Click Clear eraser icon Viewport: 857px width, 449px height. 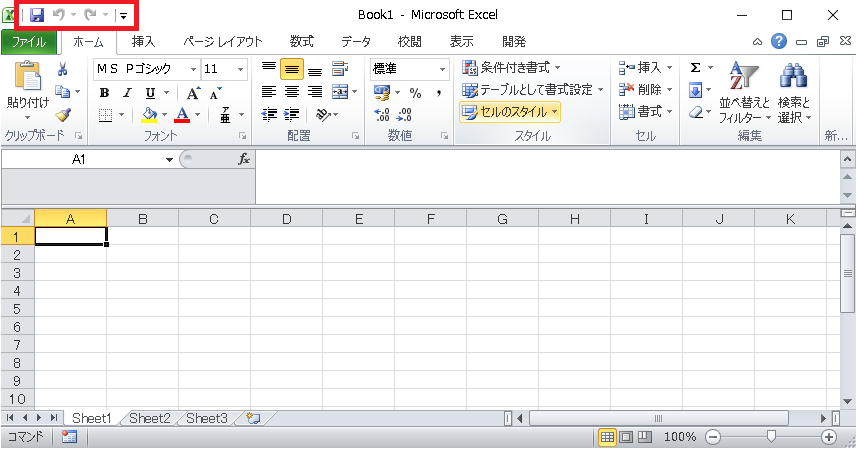pos(695,113)
